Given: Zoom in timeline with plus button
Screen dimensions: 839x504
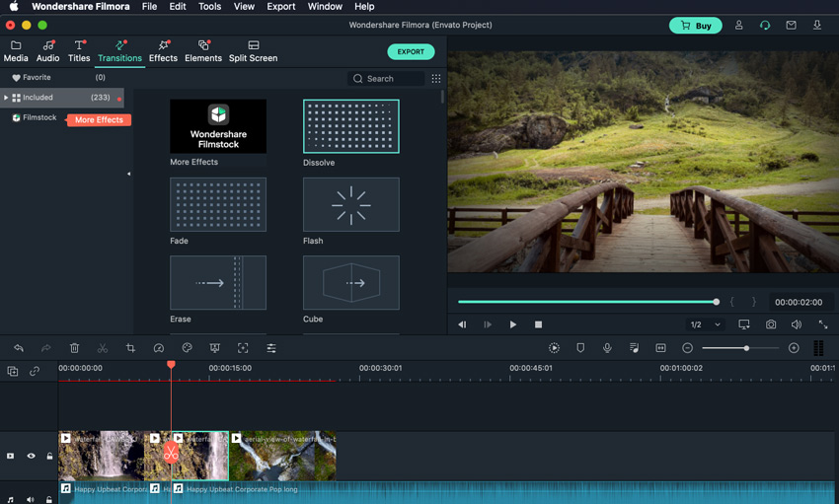Looking at the screenshot, I should tap(794, 348).
